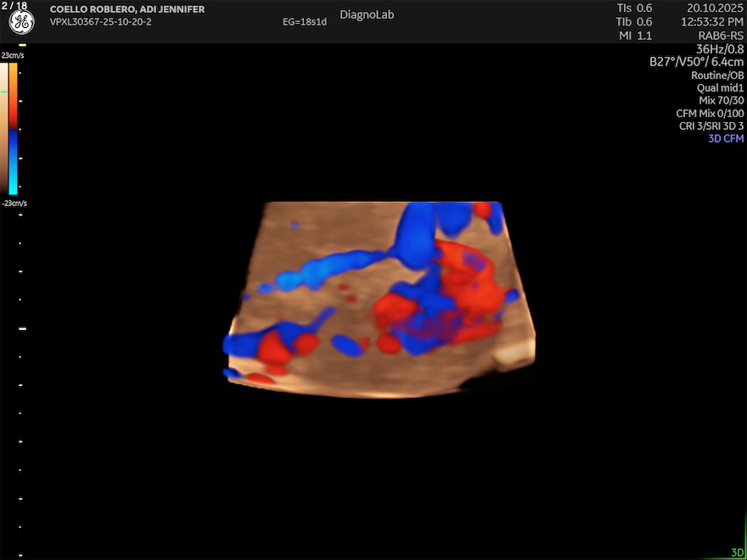Click the Routine/OB preset label
The image size is (747, 560).
717,75
